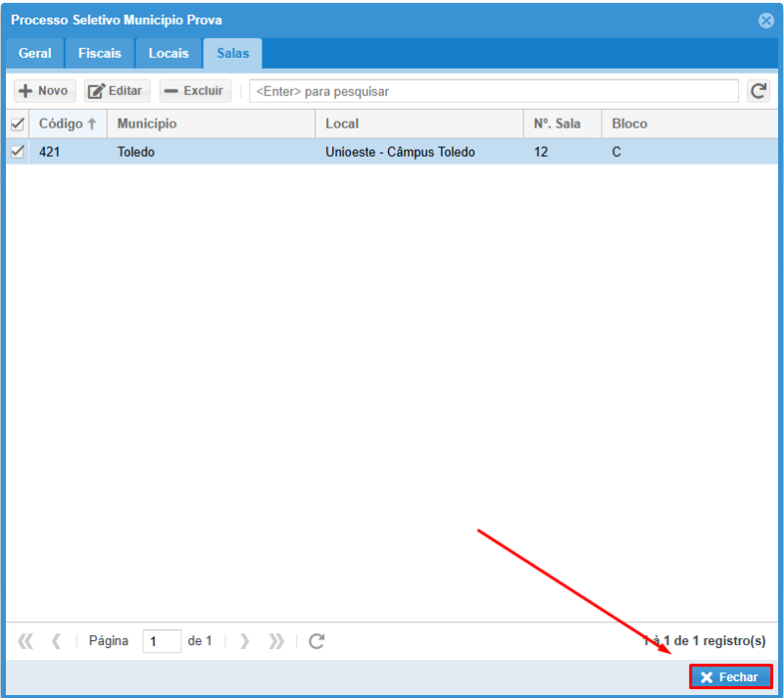Sort by the Município column header

[x=147, y=125]
